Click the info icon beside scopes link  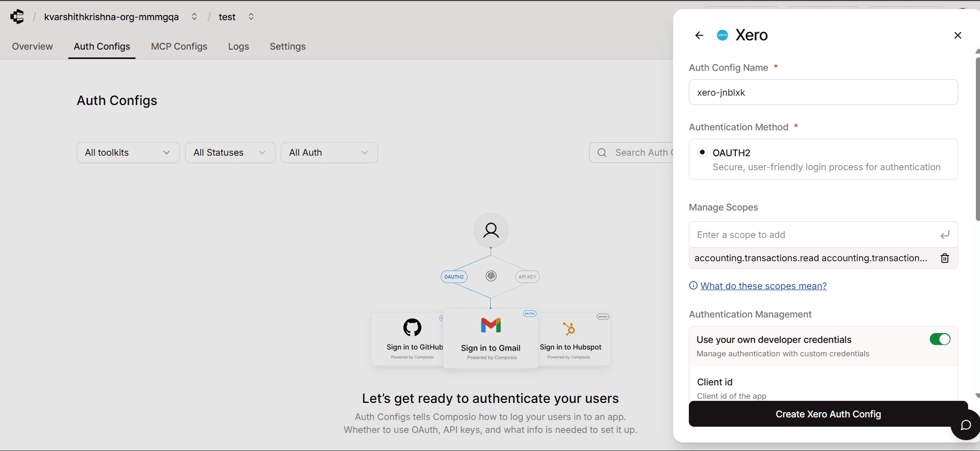point(693,285)
